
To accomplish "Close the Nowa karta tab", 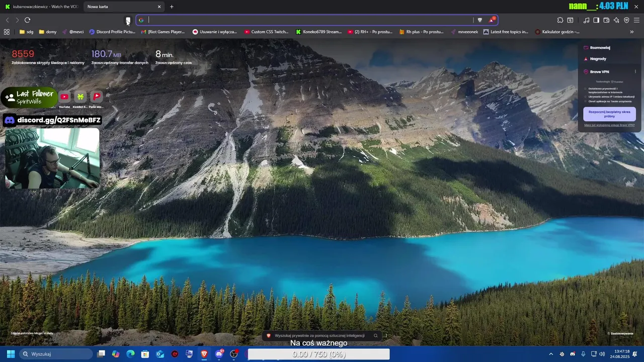I will pos(159,7).
